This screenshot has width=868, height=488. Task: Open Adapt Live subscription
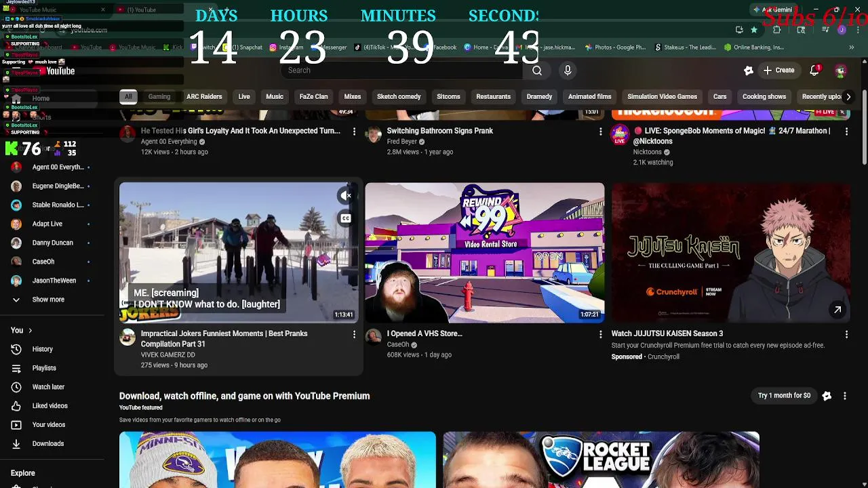(52, 224)
